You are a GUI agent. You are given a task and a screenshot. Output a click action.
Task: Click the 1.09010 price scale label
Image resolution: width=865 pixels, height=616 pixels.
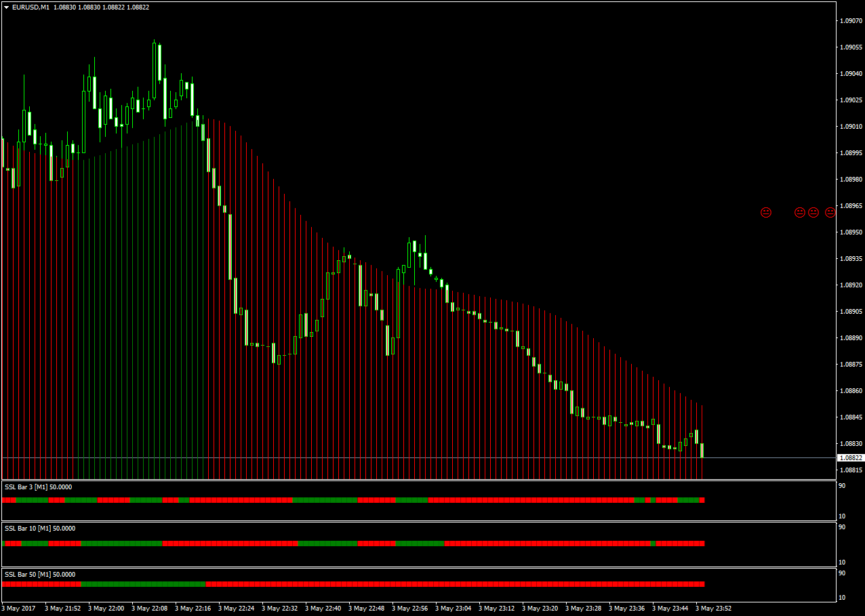851,127
